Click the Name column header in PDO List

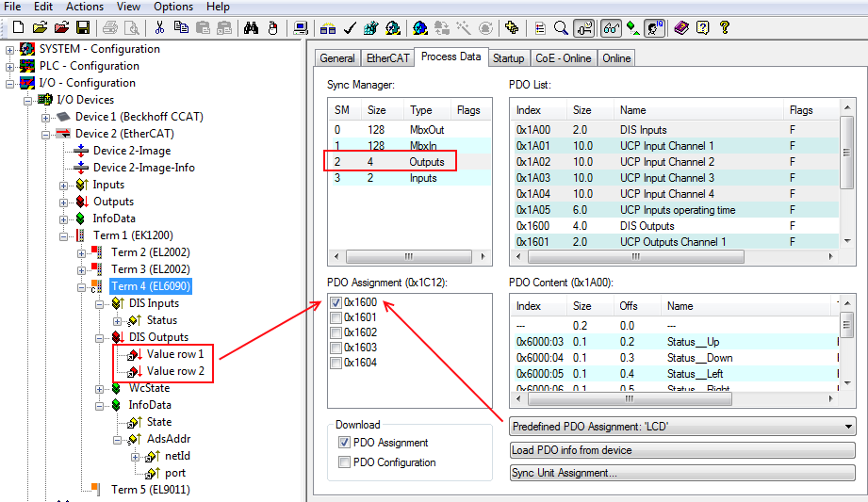point(698,110)
